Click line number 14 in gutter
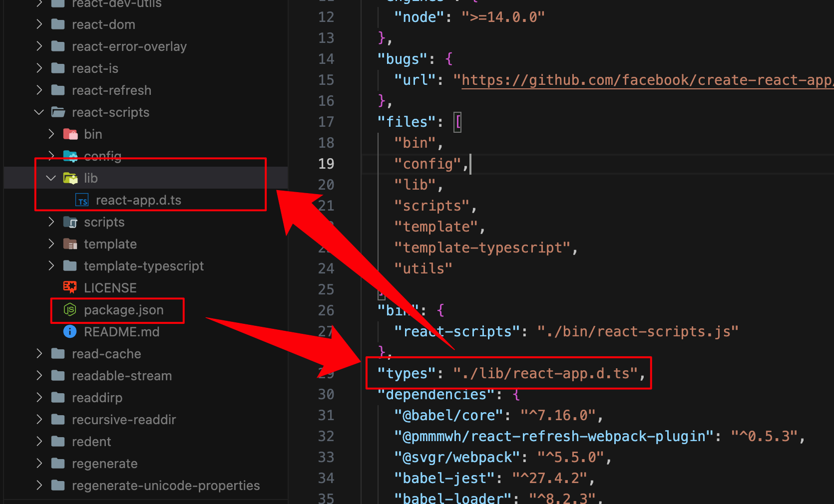The height and width of the screenshot is (504, 834). tap(326, 59)
